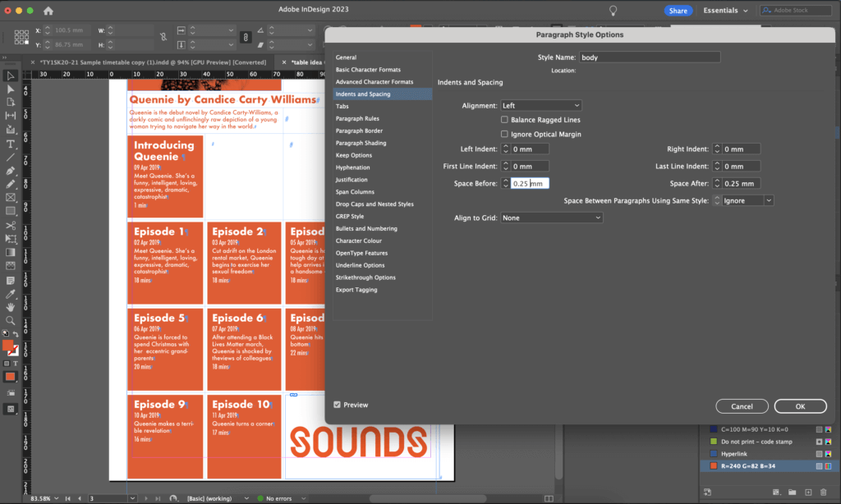Click the OK button
841x504 pixels.
click(x=800, y=406)
